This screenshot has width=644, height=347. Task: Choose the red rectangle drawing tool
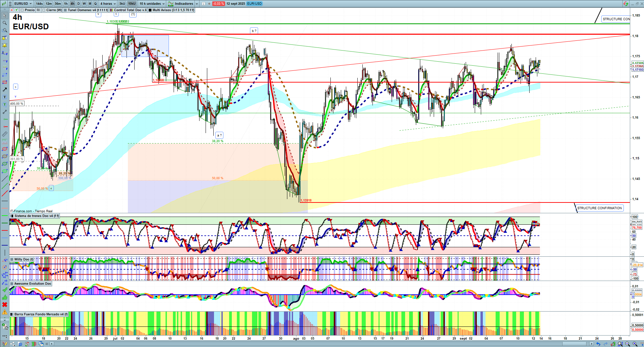click(x=5, y=82)
